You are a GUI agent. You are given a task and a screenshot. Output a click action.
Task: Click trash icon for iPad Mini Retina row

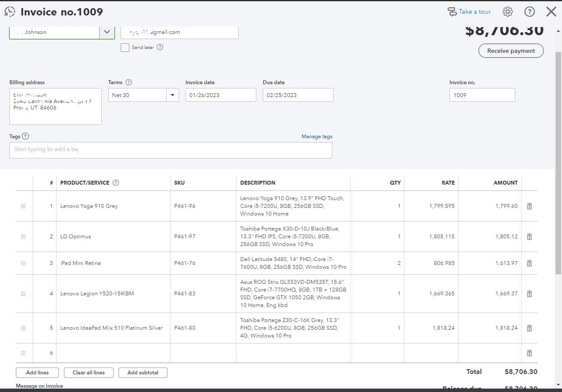[529, 263]
